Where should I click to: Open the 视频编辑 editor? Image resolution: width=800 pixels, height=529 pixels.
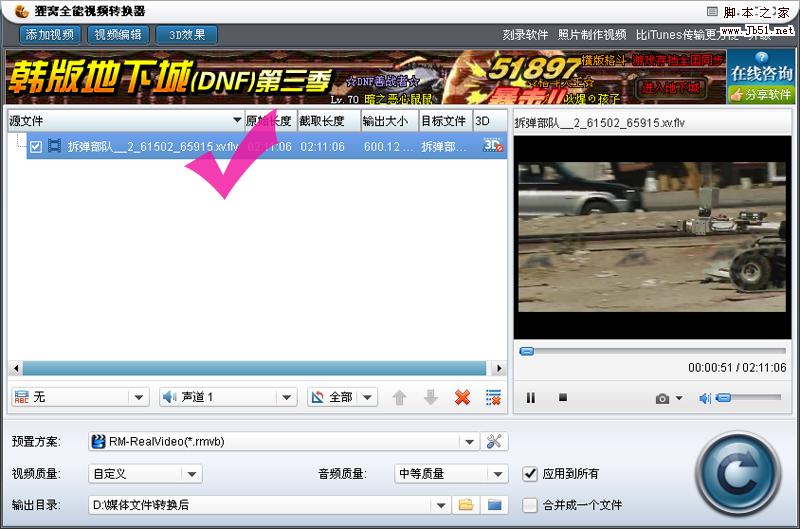pyautogui.click(x=118, y=35)
